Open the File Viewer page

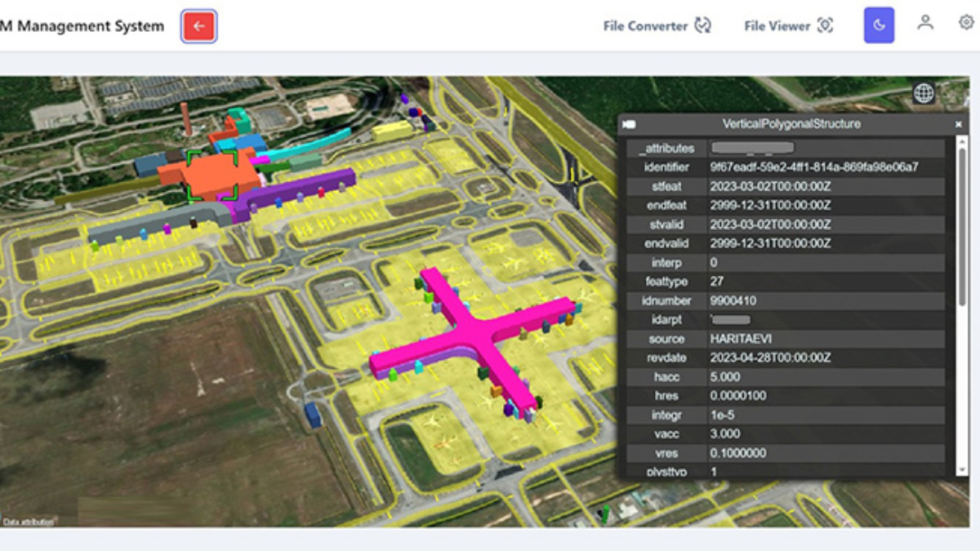[x=788, y=26]
